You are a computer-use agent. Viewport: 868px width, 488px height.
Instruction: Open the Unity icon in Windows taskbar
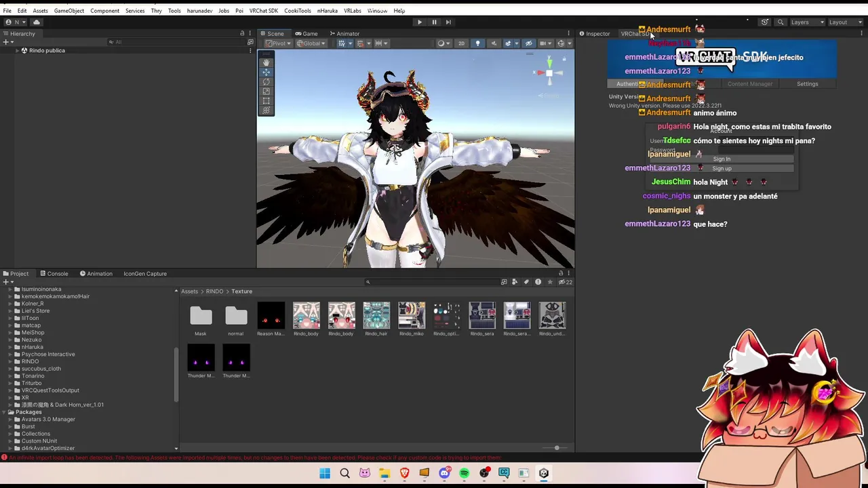coord(544,473)
